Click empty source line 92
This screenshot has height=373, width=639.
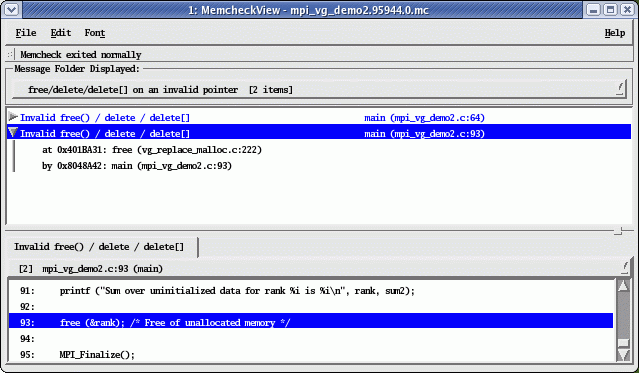311,307
